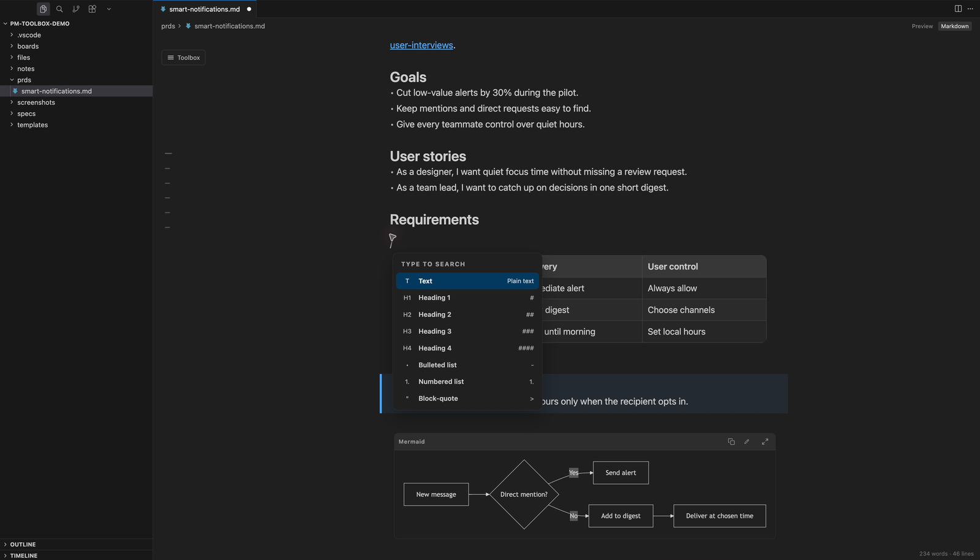Viewport: 980px width, 560px height.
Task: Open editor More Actions menu
Action: (970, 9)
